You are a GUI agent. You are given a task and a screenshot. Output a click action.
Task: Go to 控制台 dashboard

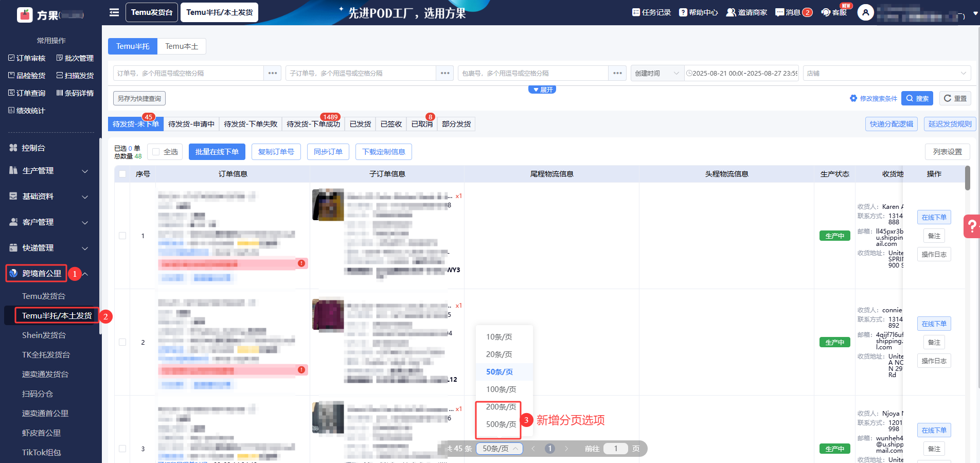point(33,148)
